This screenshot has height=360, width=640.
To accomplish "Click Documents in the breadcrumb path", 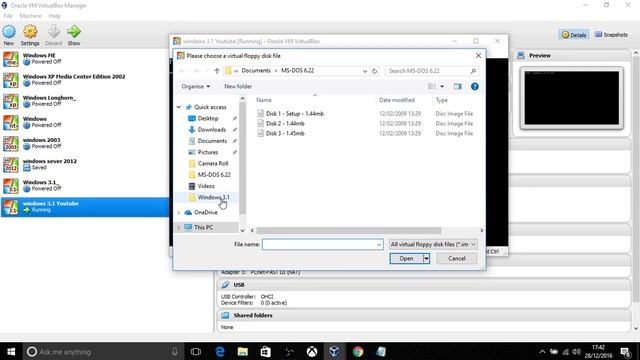I will pyautogui.click(x=256, y=71).
